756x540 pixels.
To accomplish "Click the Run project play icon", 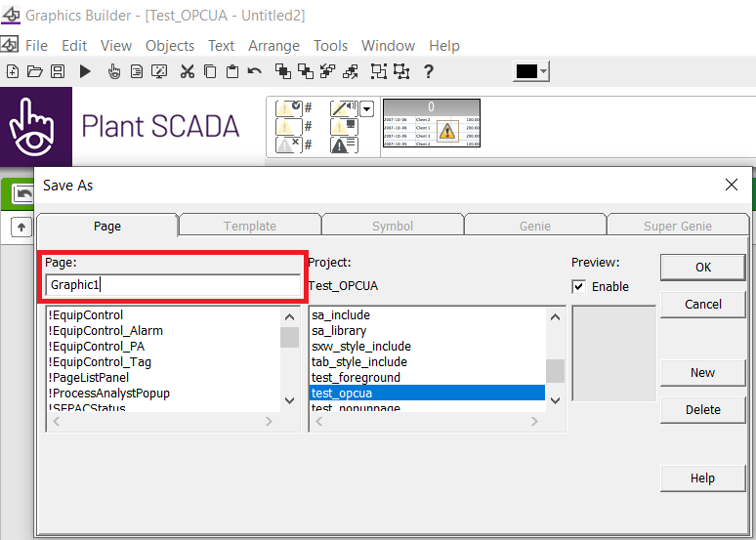I will (85, 71).
